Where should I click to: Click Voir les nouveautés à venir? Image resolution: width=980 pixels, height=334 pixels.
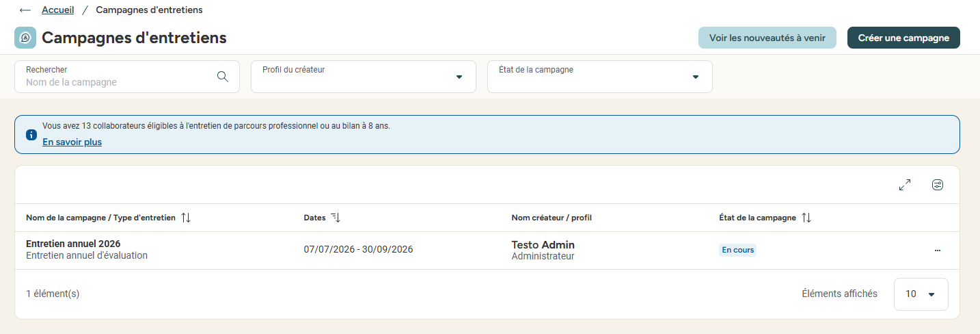(x=767, y=38)
